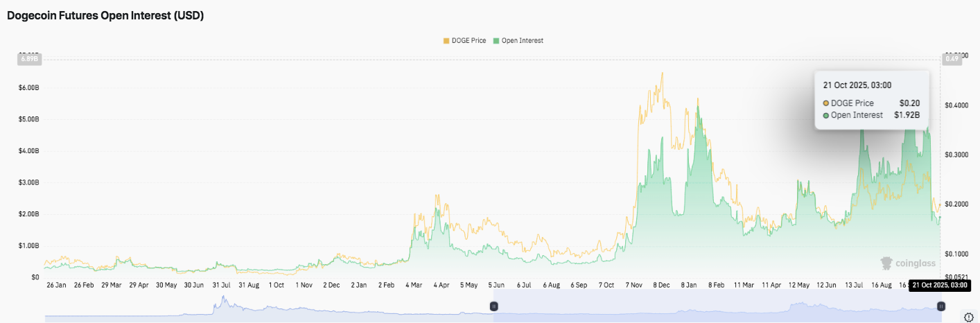Toggle the DOGE Price series label in legend
980x323 pixels.
pos(469,41)
